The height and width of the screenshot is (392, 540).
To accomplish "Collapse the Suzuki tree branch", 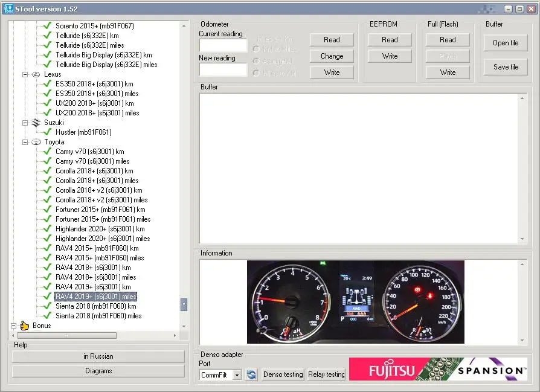I will 25,123.
